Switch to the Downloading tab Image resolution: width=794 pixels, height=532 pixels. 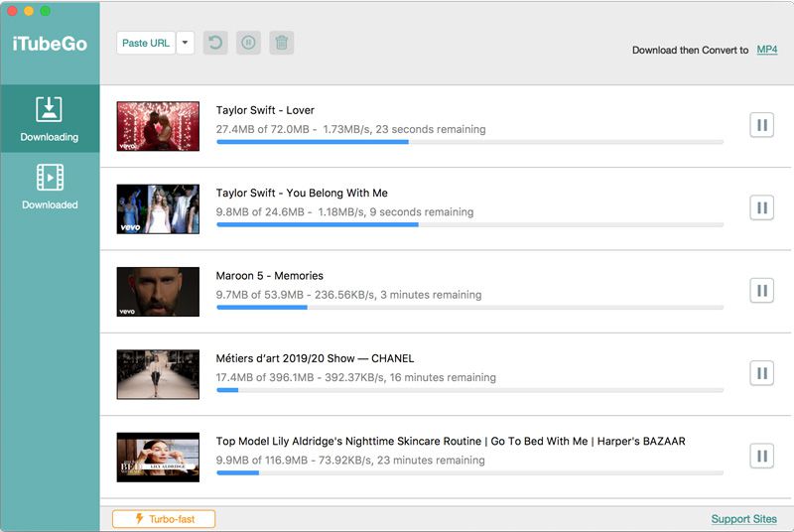click(x=50, y=119)
